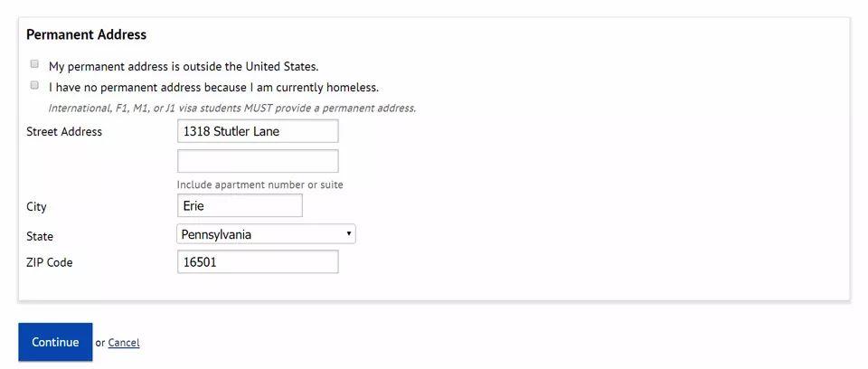
Task: Click the 'Street Address' field label
Action: click(x=64, y=132)
